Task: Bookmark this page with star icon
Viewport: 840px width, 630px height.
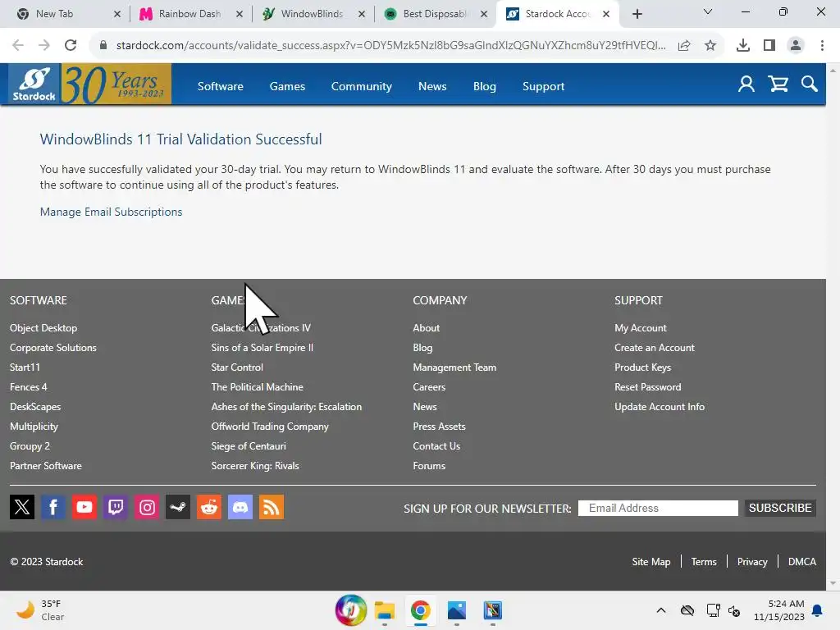Action: 710,46
